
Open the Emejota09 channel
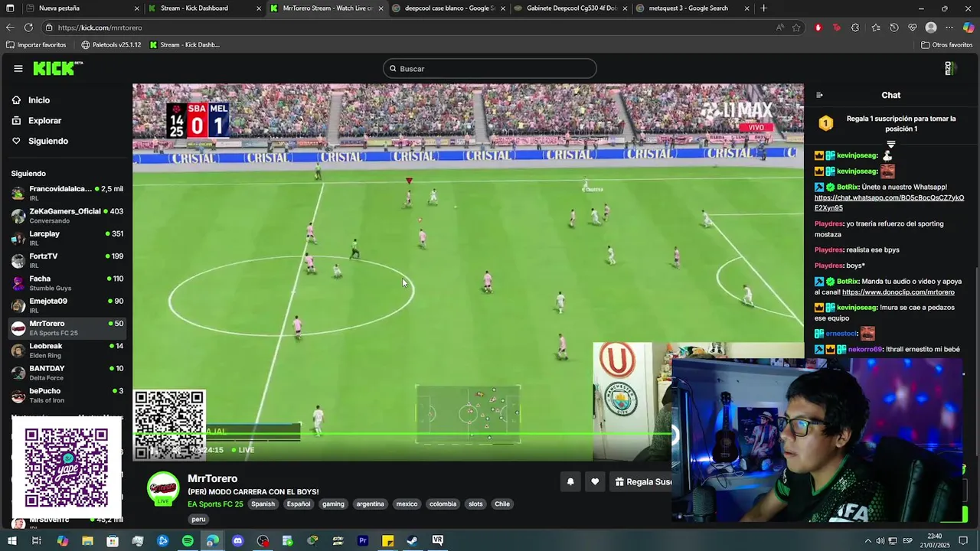click(67, 305)
